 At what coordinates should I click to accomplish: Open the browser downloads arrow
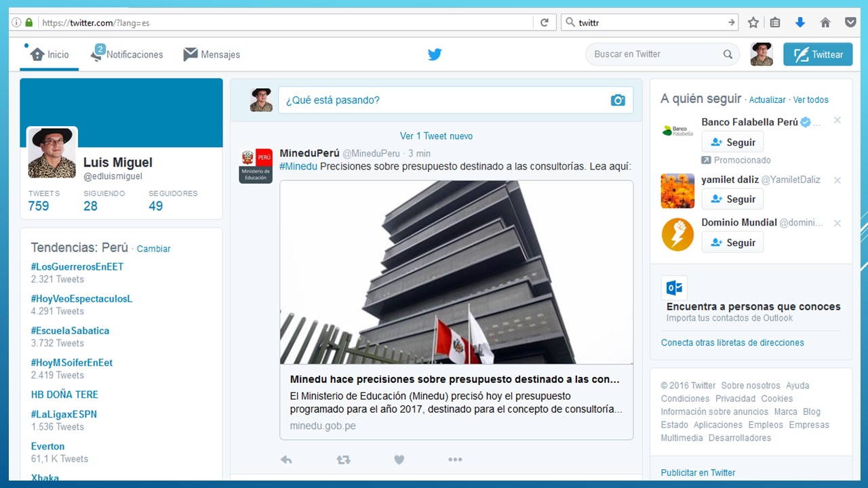(800, 22)
